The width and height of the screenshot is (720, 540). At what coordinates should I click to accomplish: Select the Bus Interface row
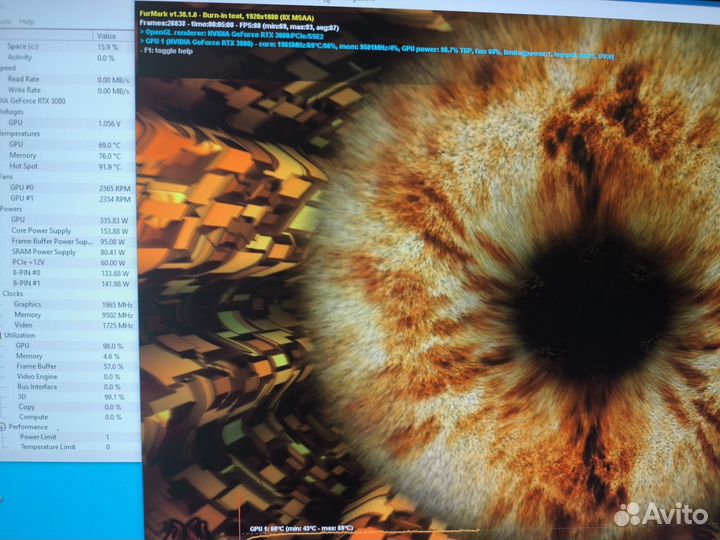(68, 387)
